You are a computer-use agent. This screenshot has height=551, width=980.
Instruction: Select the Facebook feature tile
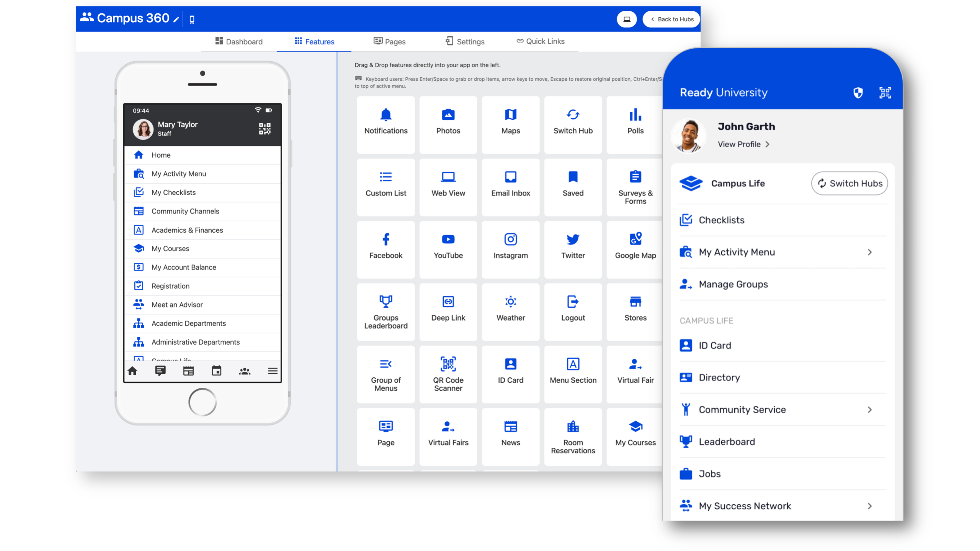click(385, 249)
